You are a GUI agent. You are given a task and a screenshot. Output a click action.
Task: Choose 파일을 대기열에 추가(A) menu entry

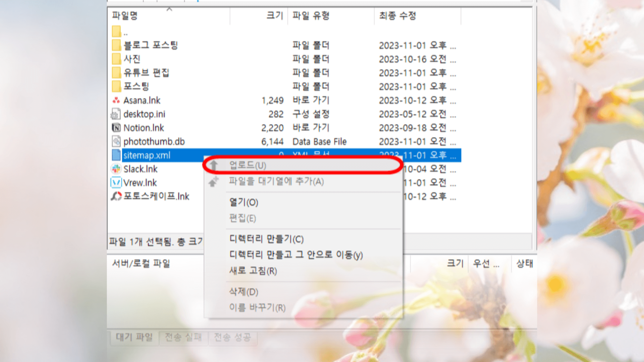coord(276,181)
